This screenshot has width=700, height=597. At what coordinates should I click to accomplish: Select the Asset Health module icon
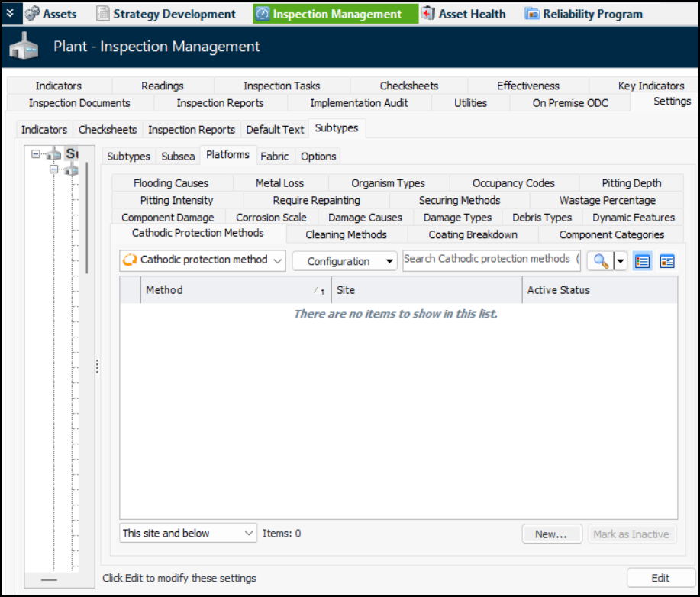[x=428, y=14]
